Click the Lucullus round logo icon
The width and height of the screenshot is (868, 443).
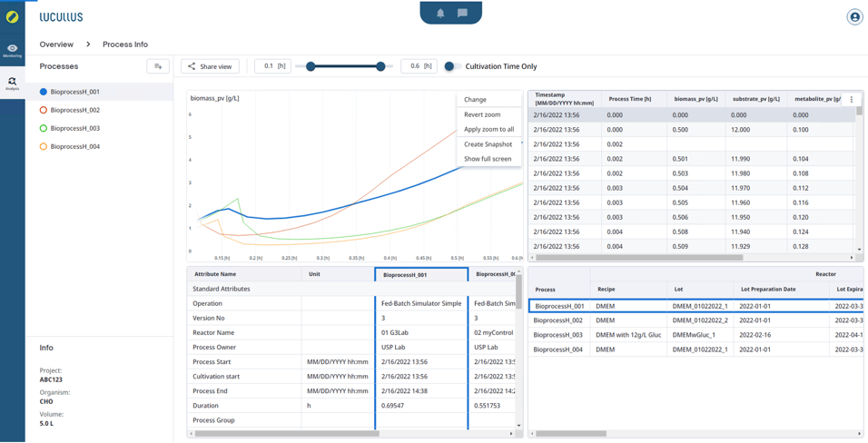pyautogui.click(x=12, y=16)
